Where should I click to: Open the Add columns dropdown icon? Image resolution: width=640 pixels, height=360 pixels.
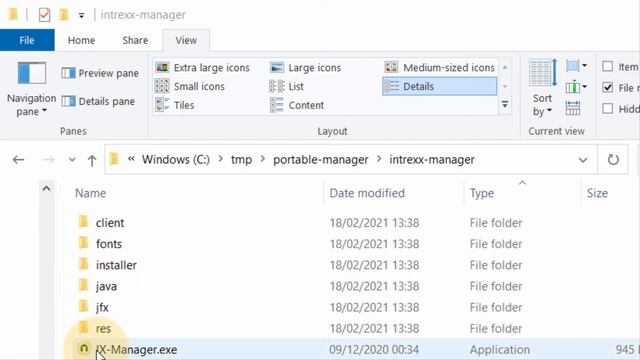point(576,87)
